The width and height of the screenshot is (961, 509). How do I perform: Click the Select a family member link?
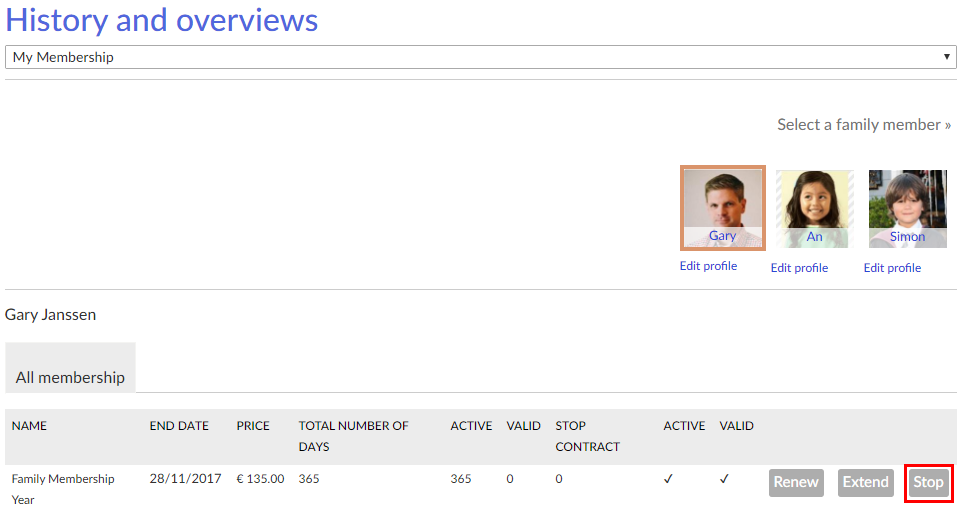pyautogui.click(x=864, y=125)
